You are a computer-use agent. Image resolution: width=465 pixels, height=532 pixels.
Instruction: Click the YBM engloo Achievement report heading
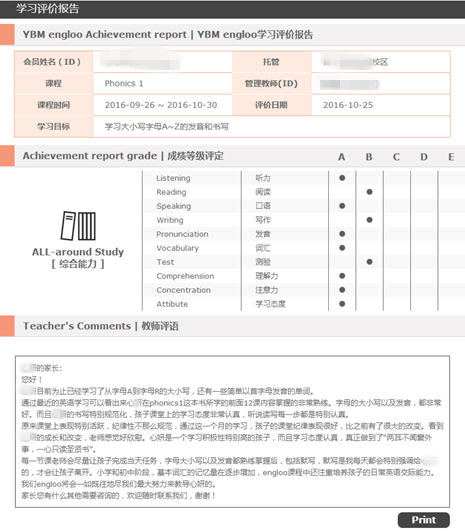[168, 35]
